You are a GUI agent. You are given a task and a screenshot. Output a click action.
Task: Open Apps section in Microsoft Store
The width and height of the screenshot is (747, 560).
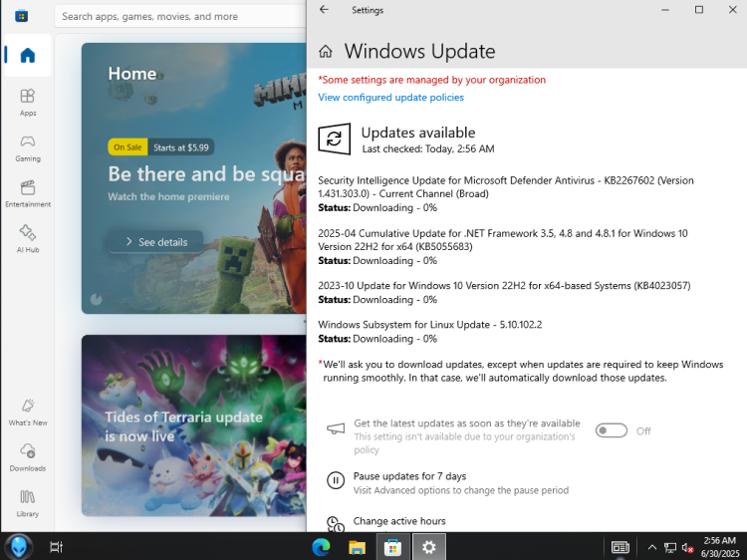tap(28, 102)
